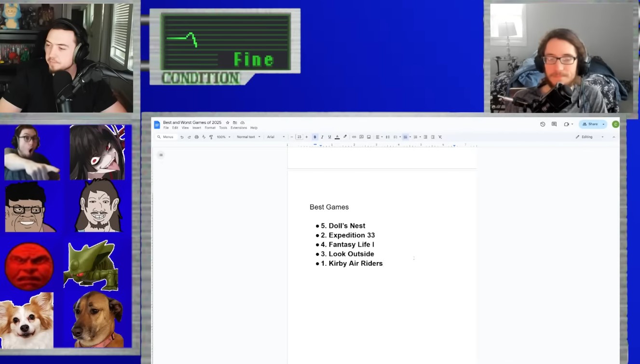The image size is (640, 364).
Task: Toggle the numbered list
Action: [x=415, y=137]
